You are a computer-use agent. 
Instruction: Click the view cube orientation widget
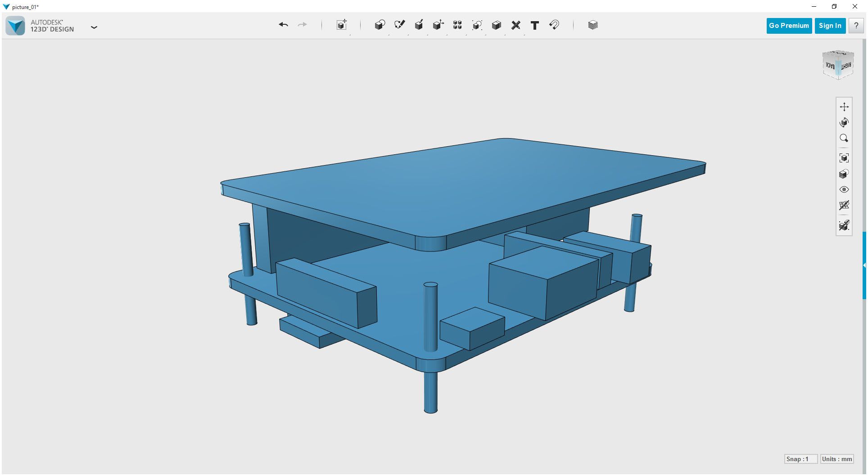pos(838,65)
